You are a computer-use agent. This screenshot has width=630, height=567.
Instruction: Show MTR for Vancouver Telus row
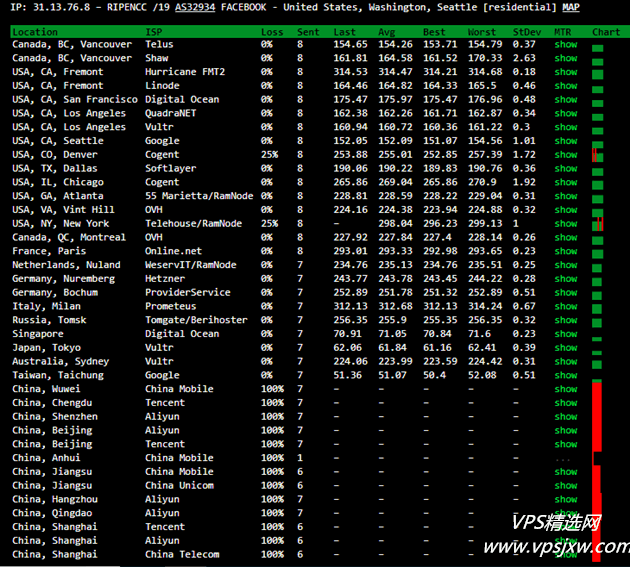tap(566, 45)
